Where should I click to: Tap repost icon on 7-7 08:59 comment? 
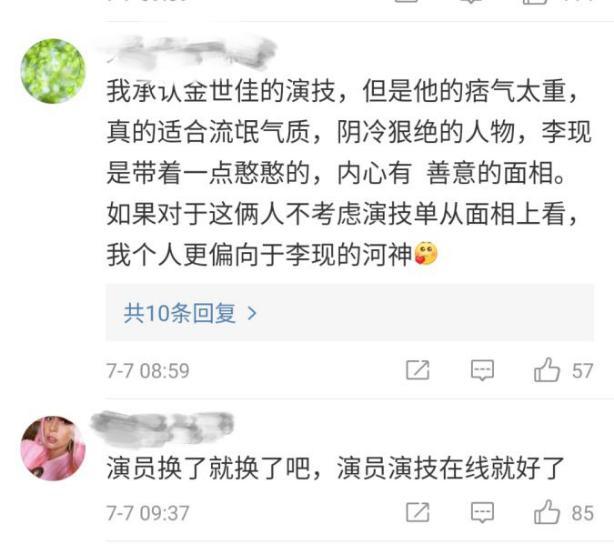417,370
